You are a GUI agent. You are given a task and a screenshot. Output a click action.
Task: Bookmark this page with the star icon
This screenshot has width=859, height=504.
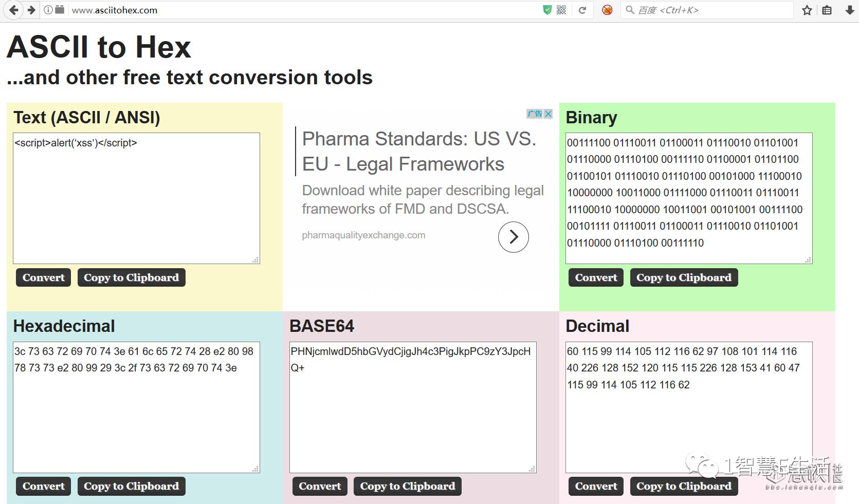[807, 10]
